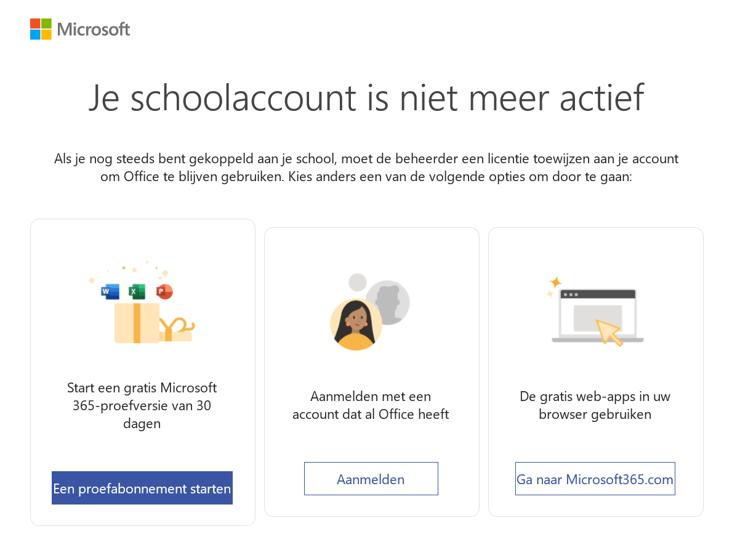The image size is (756, 547).
Task: Click the Microsoft four-color square logo
Action: (41, 29)
